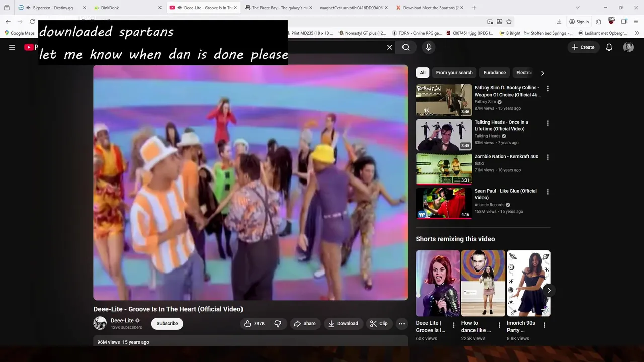This screenshot has width=644, height=362.
Task: Share the Groove Is In The Heart video
Action: pyautogui.click(x=305, y=324)
